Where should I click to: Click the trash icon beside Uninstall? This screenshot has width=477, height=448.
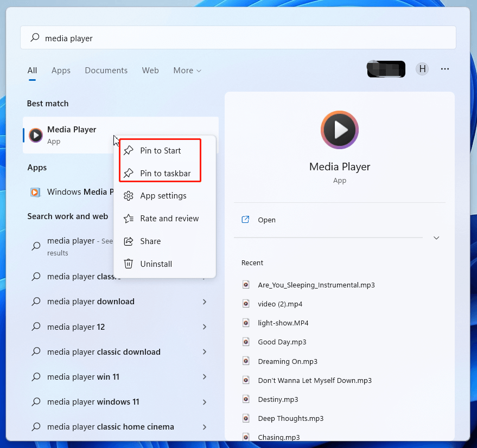[129, 264]
